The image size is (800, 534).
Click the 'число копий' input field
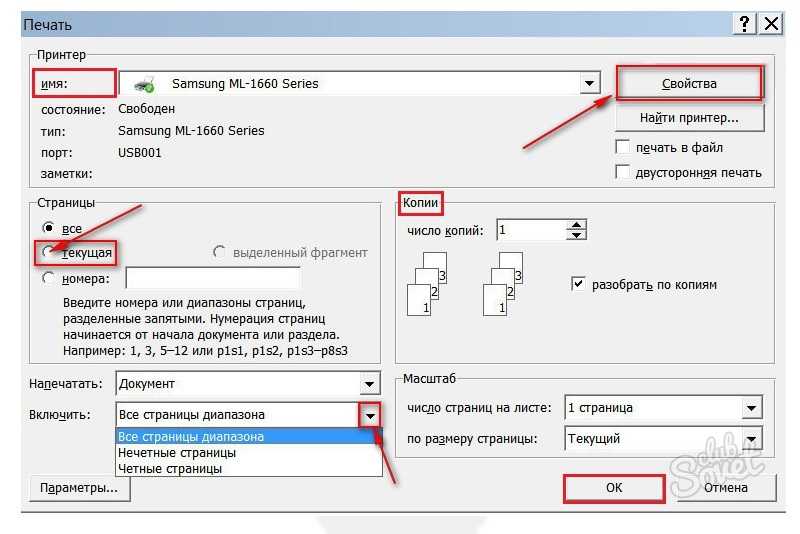[x=532, y=230]
